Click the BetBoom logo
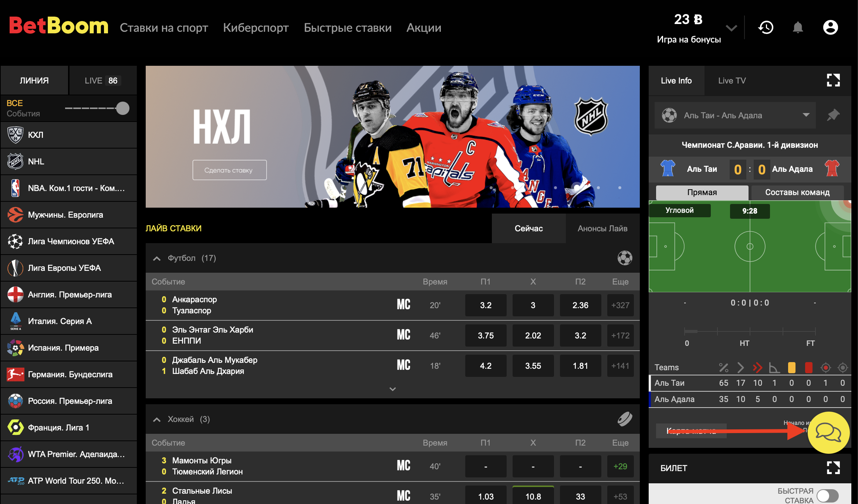The width and height of the screenshot is (858, 504). [x=58, y=26]
